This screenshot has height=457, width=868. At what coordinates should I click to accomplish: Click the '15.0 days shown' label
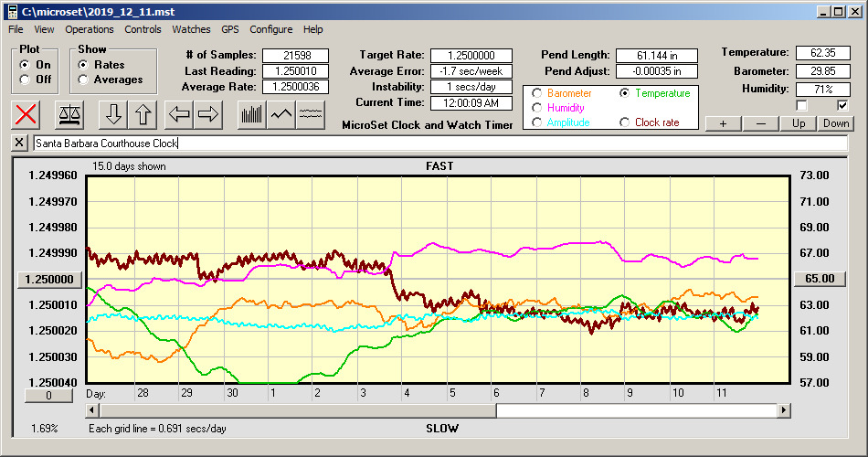tap(129, 166)
